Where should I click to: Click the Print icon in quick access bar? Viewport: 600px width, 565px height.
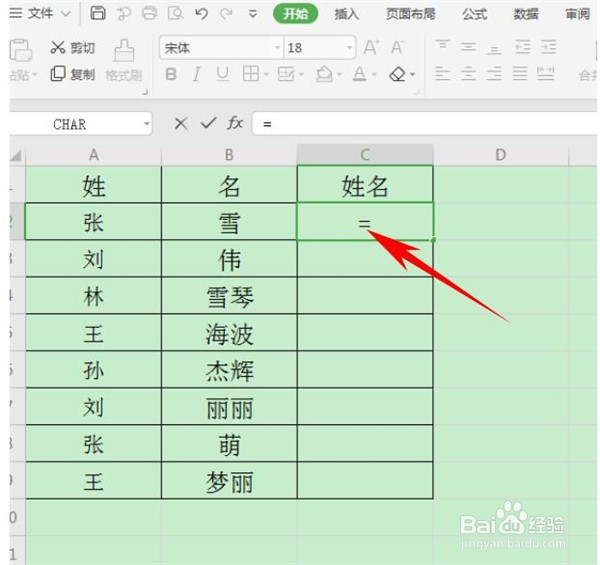149,13
